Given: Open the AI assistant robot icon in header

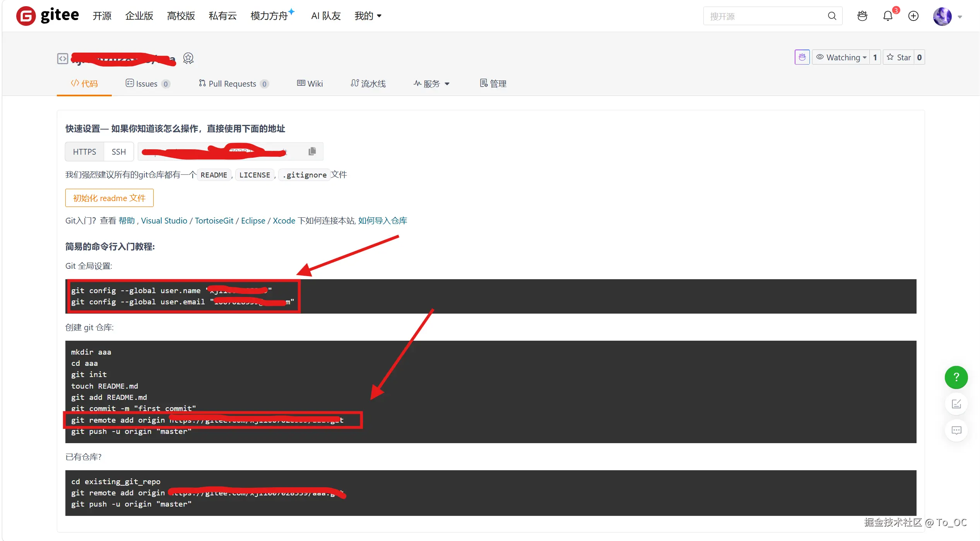Looking at the screenshot, I should pyautogui.click(x=862, y=16).
